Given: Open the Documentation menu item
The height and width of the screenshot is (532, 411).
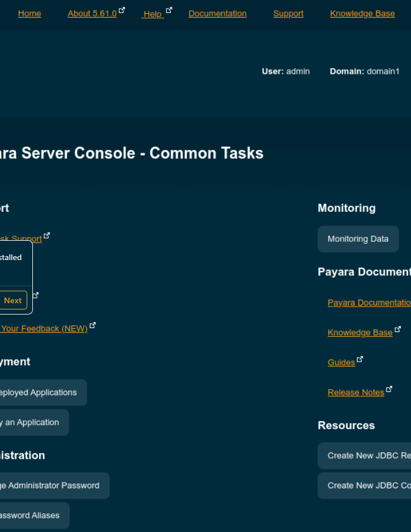Looking at the screenshot, I should pos(217,14).
